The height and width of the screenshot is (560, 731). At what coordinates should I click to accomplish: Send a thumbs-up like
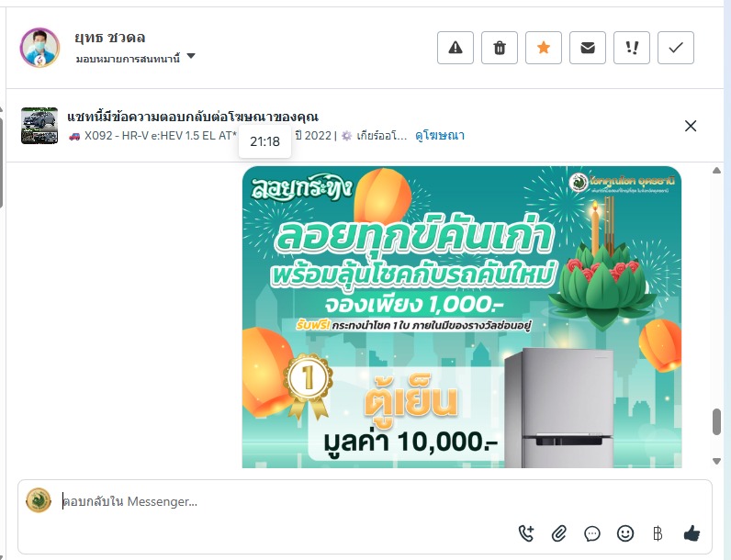[x=692, y=533]
